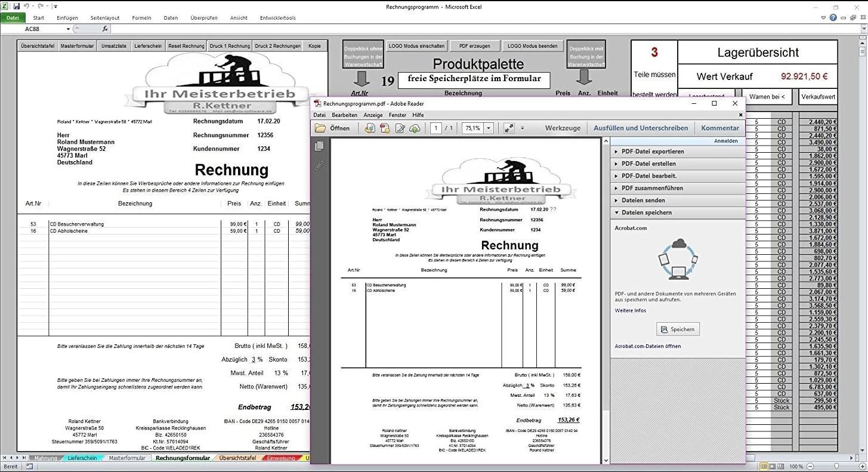
Task: Open the Anzeige menu in Adobe Reader
Action: [x=373, y=115]
